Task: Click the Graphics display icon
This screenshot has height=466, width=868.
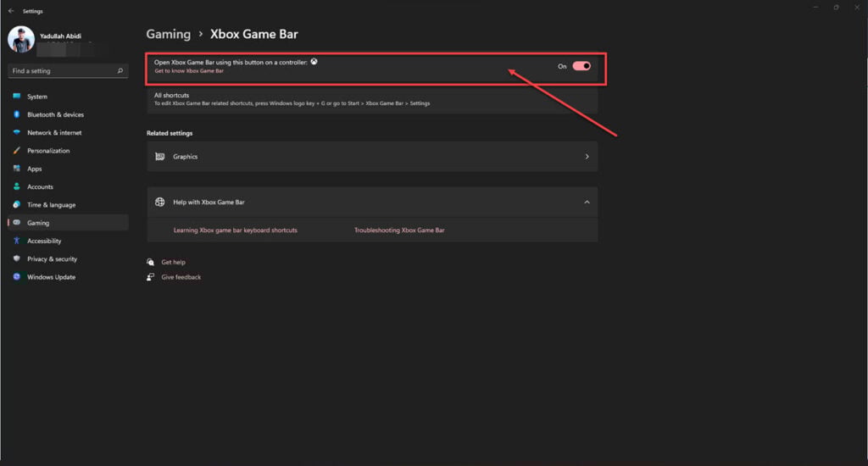Action: [x=160, y=157]
